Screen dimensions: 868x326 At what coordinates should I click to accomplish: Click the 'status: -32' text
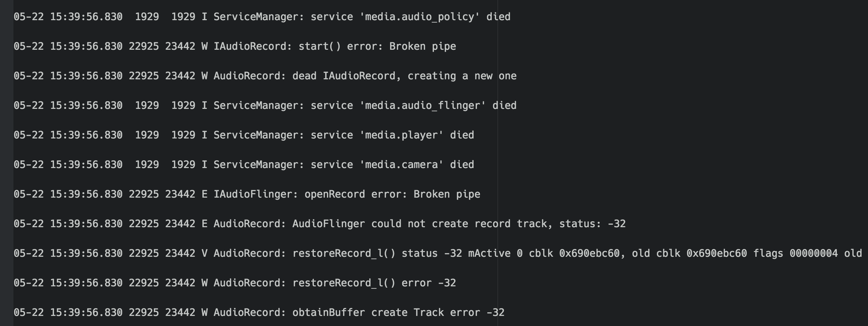[592, 224]
